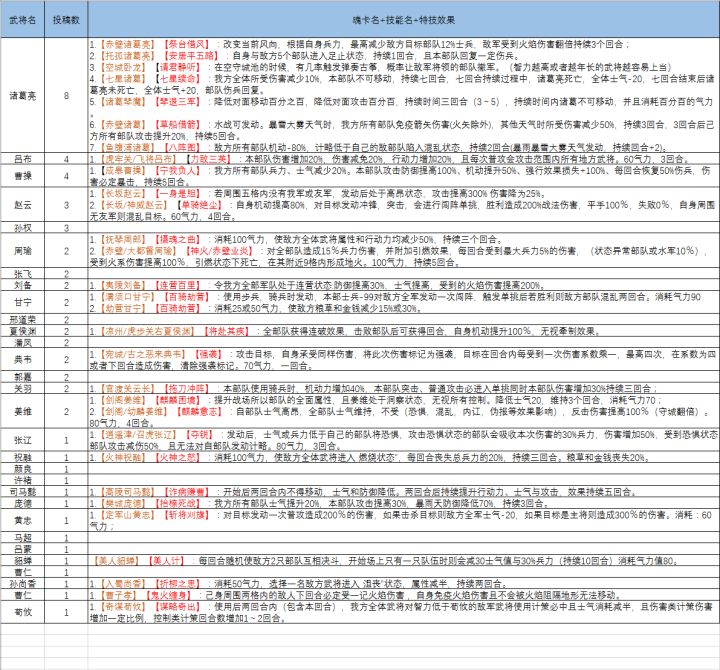The height and width of the screenshot is (670, 720).
Task: Select the name cell 许褚
Action: pos(22,480)
